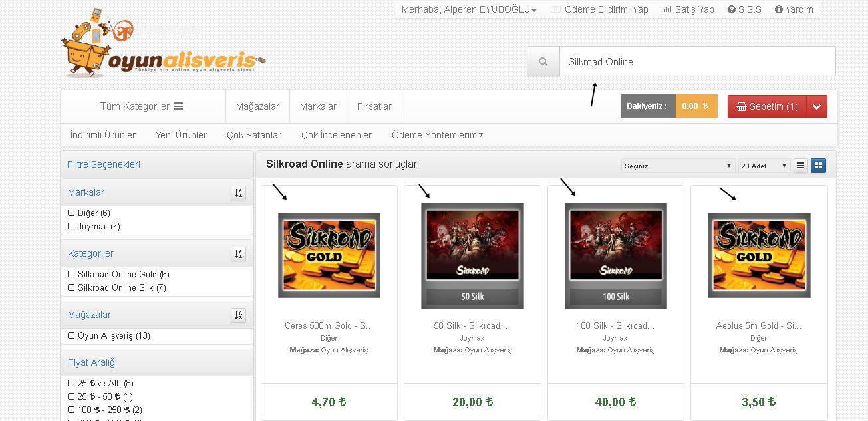The image size is (868, 421).
Task: Go to Çok Satanlar
Action: (x=254, y=135)
